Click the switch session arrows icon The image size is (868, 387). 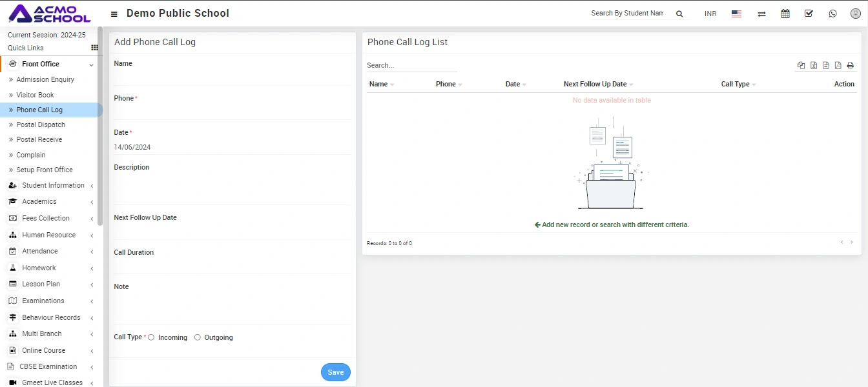[x=762, y=14]
